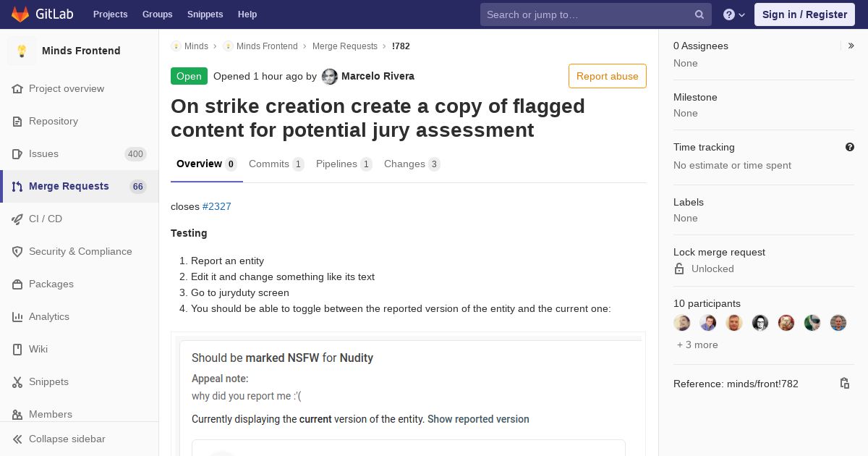Go to Minds Frontend breadcrumb link
This screenshot has height=456, width=868.
(x=267, y=46)
